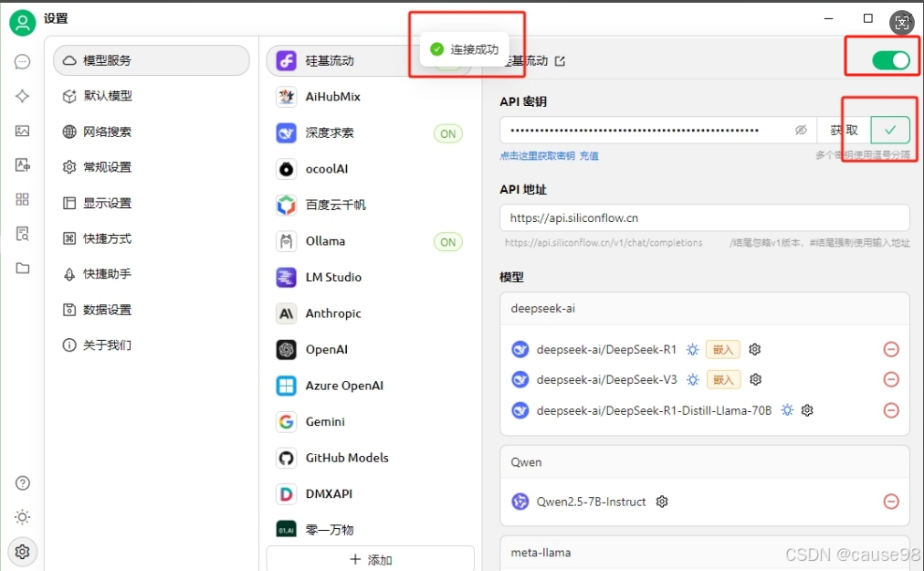This screenshot has width=924, height=571.
Task: Open settings gear for DeepSeek-R1-Distill-Llama-70B
Action: point(807,410)
